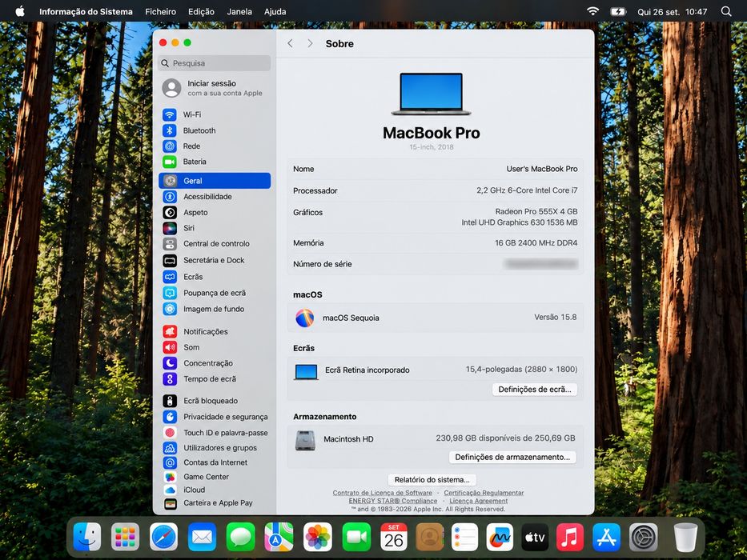The width and height of the screenshot is (747, 560).
Task: Go back with the left chevron
Action: (290, 44)
